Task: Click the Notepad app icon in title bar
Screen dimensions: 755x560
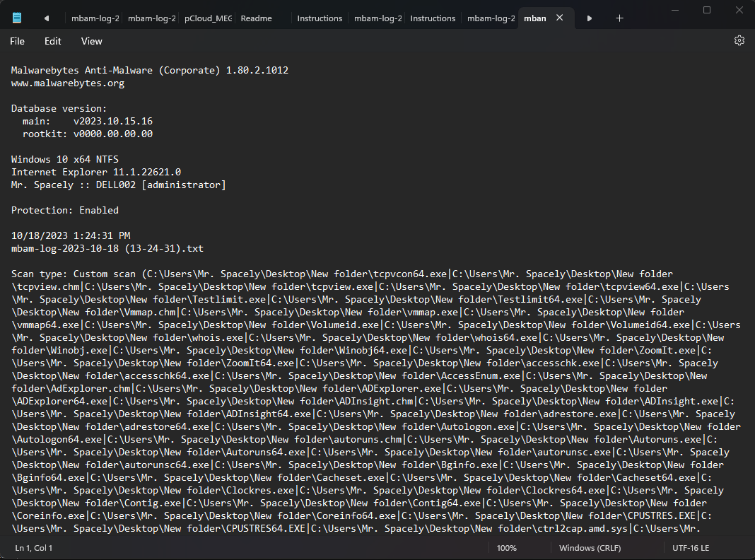Action: click(x=17, y=18)
